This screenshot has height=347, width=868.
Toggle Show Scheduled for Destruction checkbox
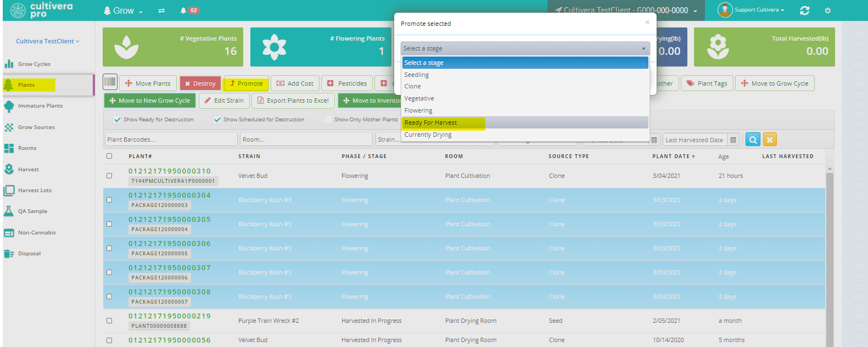coord(217,120)
